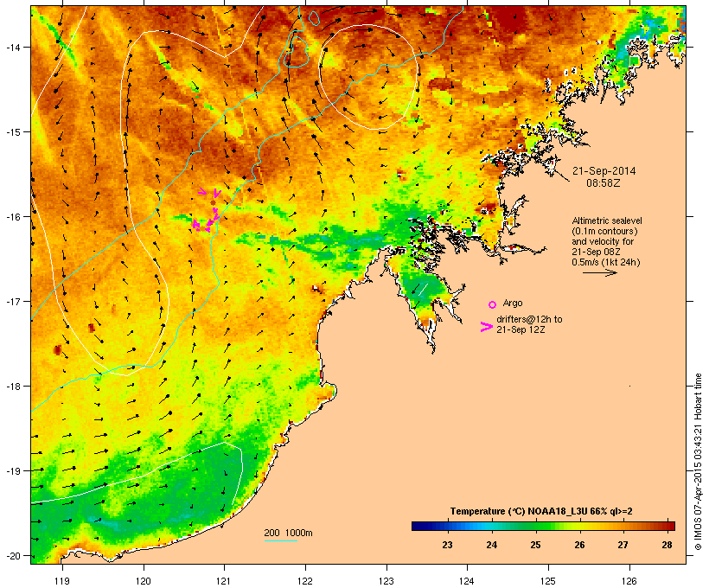Click the magenta Argo circle legend symbol

coord(492,304)
